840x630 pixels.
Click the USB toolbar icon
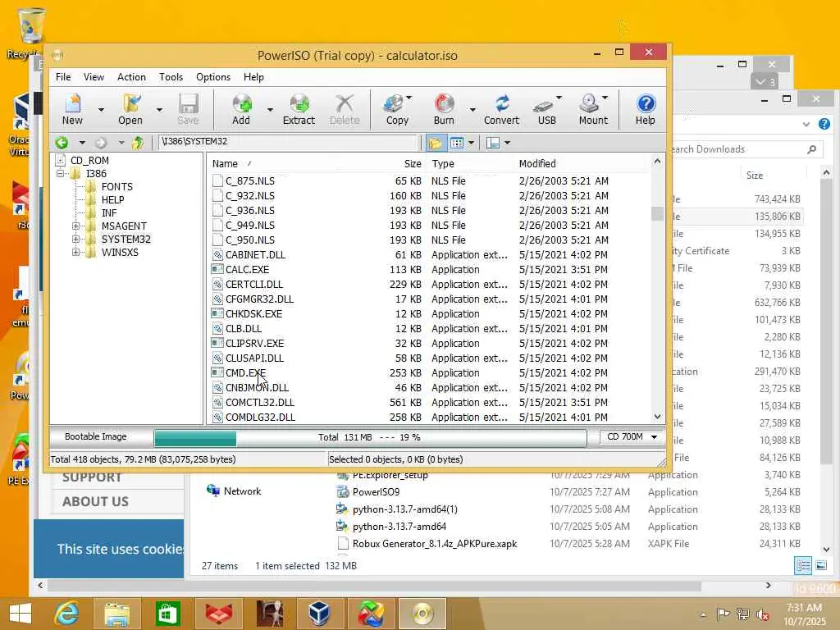[546, 109]
